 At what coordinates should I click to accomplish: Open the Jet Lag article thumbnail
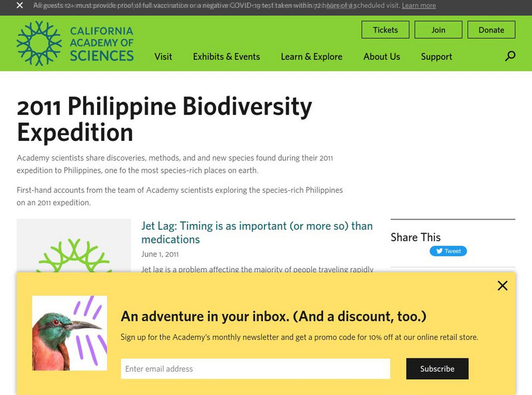point(74,247)
